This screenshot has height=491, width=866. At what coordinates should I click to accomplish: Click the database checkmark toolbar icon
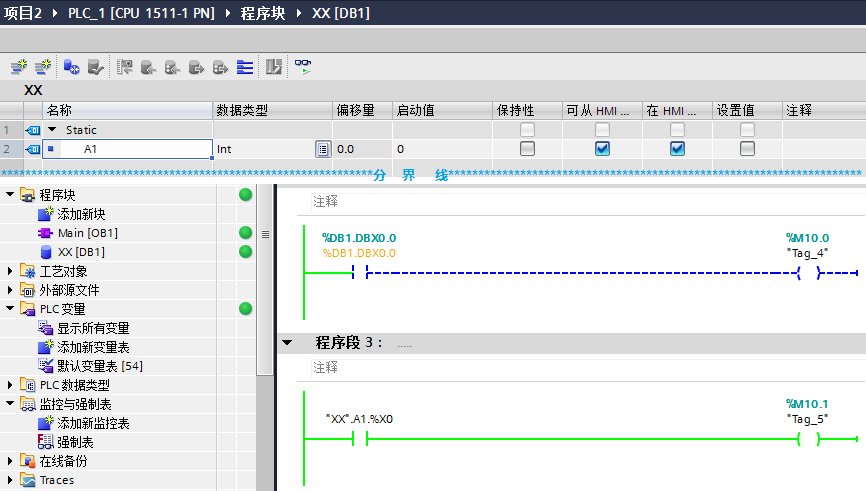click(x=96, y=67)
